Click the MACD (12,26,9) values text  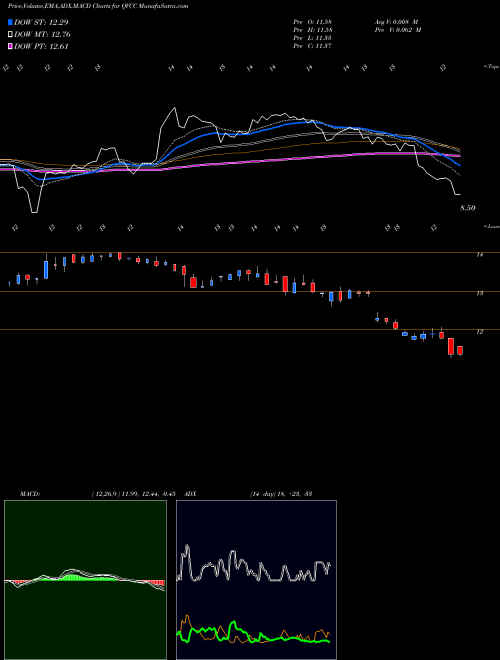coord(133,494)
